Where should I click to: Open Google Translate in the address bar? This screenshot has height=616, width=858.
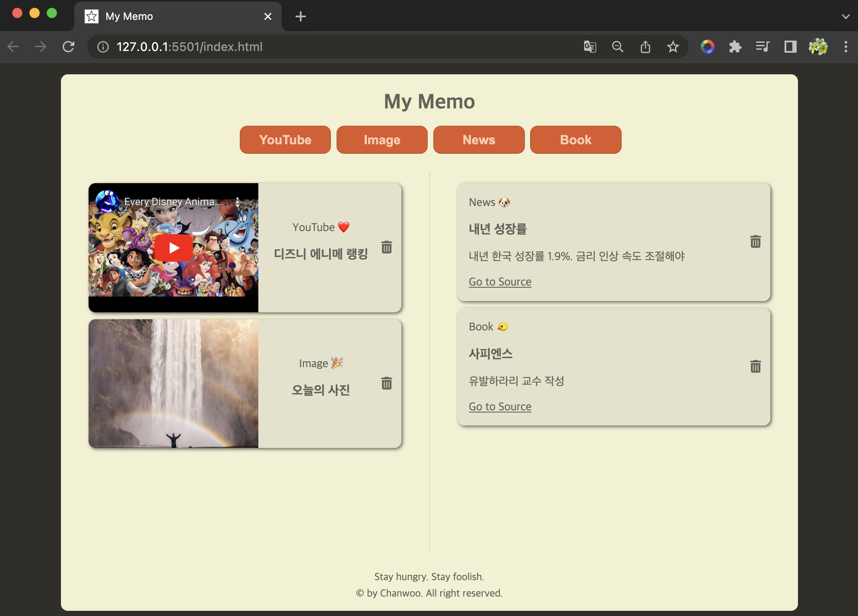click(589, 47)
